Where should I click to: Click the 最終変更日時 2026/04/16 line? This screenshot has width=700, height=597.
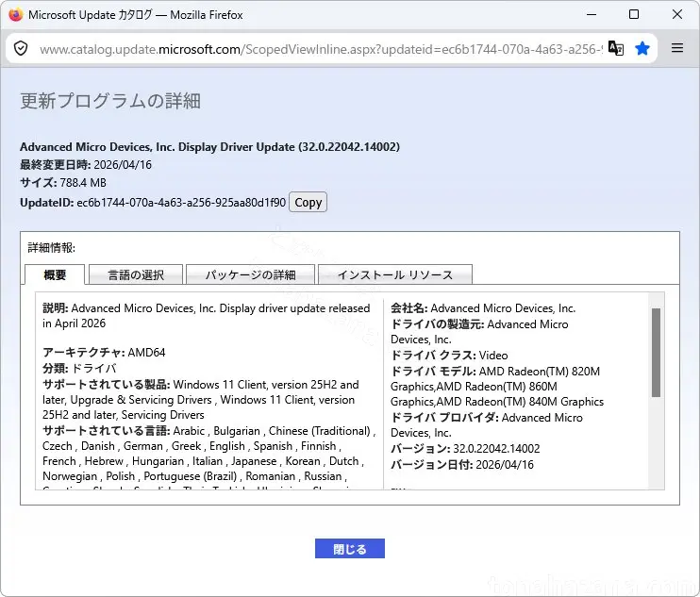pyautogui.click(x=86, y=165)
